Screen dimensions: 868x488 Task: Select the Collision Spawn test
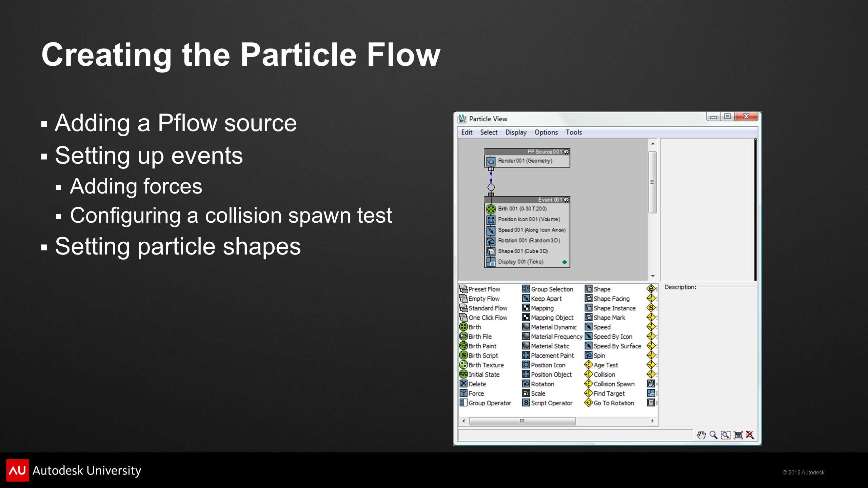tap(610, 384)
